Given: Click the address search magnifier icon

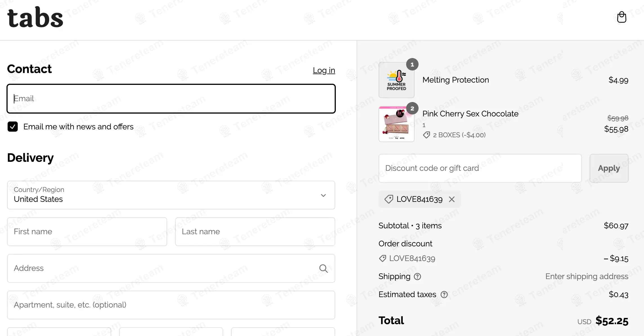Looking at the screenshot, I should pyautogui.click(x=323, y=268).
